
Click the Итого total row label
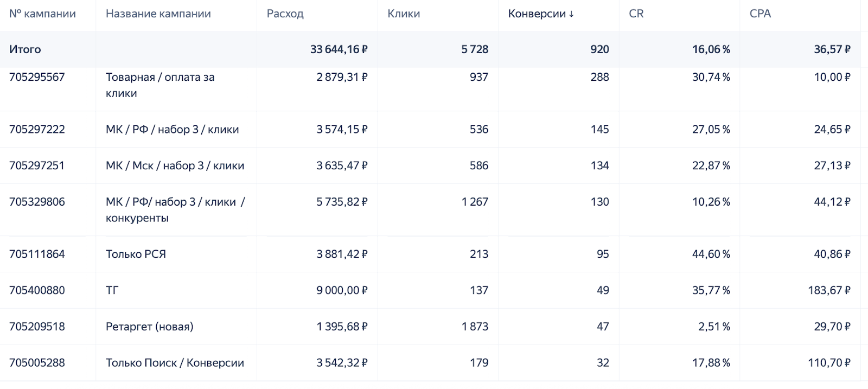pos(25,49)
